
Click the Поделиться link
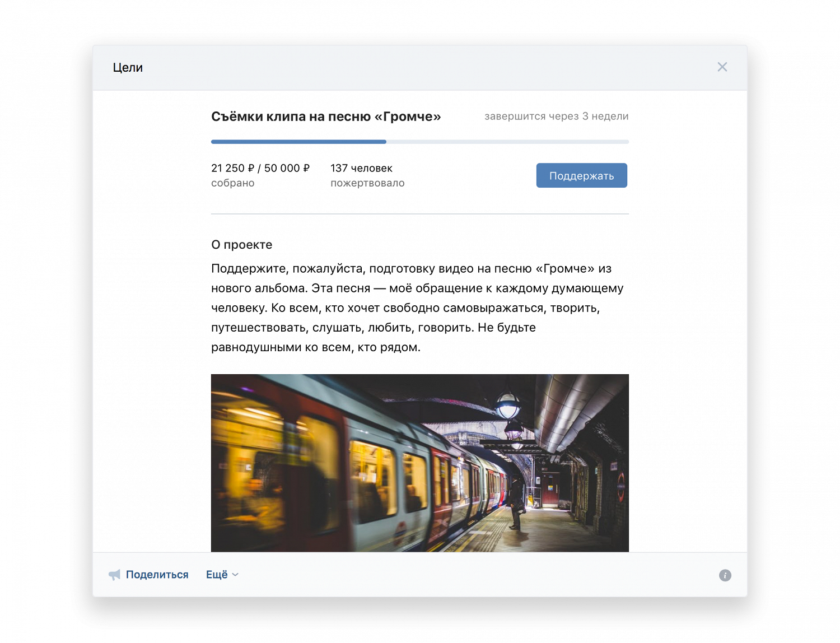point(157,575)
